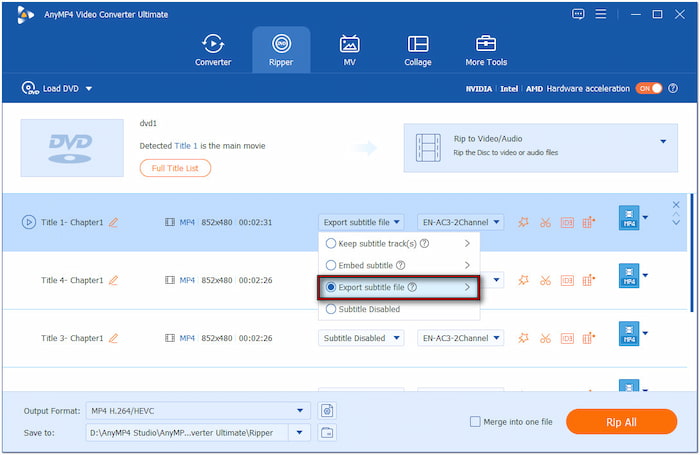The width and height of the screenshot is (700, 455).
Task: Expand Save to path dropdown arrow
Action: click(x=300, y=433)
